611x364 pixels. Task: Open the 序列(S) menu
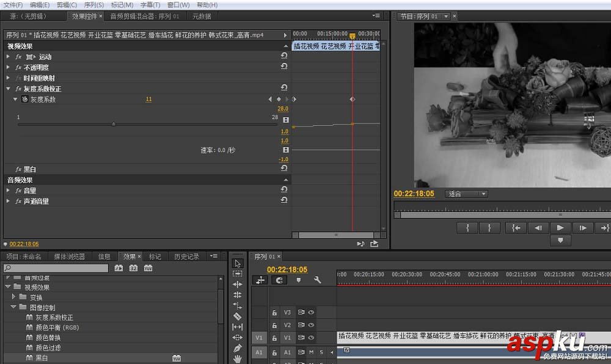point(93,4)
